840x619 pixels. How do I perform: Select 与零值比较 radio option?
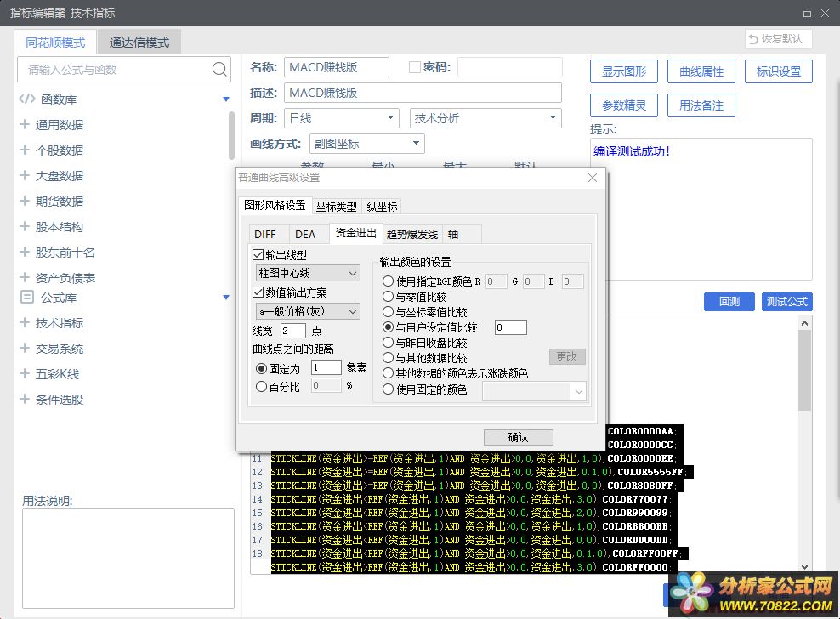click(x=388, y=297)
